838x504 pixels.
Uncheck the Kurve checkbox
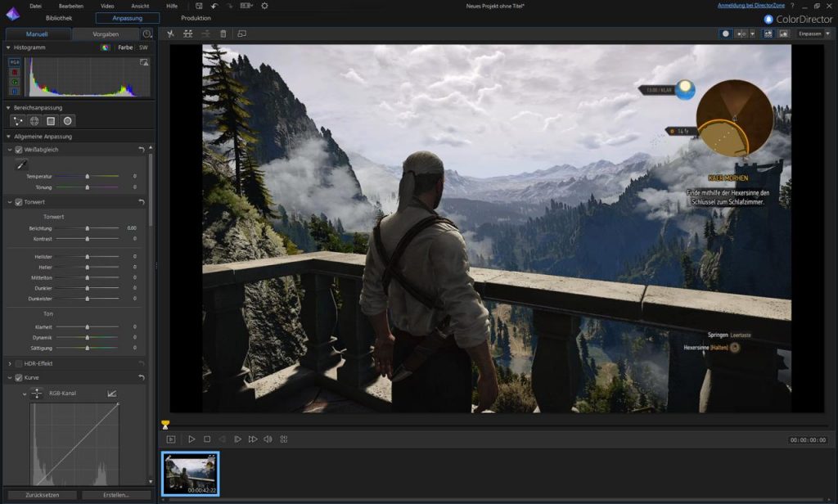click(x=19, y=377)
